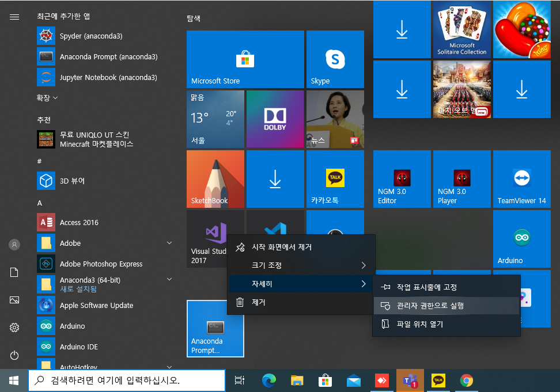
Task: Open the 카카오톡 tile
Action: [335, 179]
